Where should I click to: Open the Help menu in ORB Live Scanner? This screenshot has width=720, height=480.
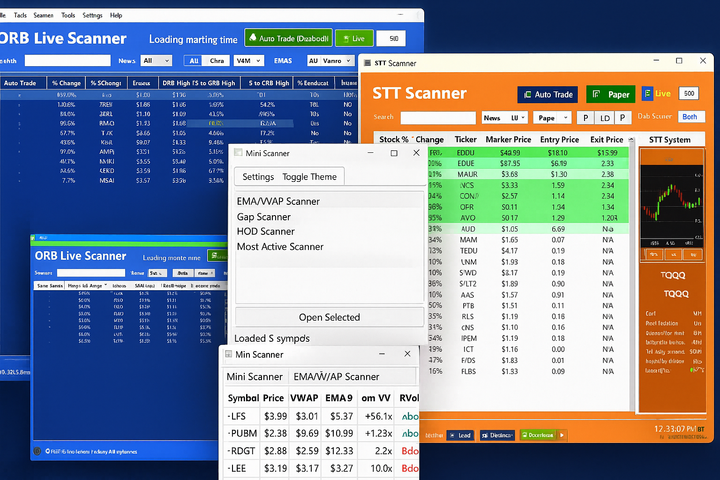click(x=116, y=15)
